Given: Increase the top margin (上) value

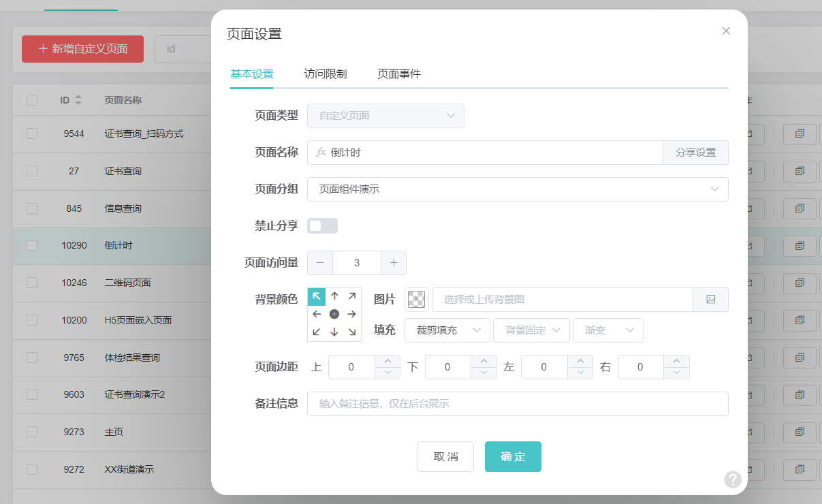Looking at the screenshot, I should pyautogui.click(x=388, y=361).
